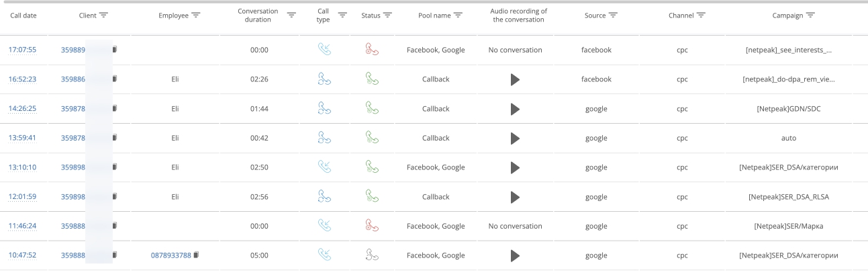Open the Conversation duration column filter
868x275 pixels.
pyautogui.click(x=291, y=15)
